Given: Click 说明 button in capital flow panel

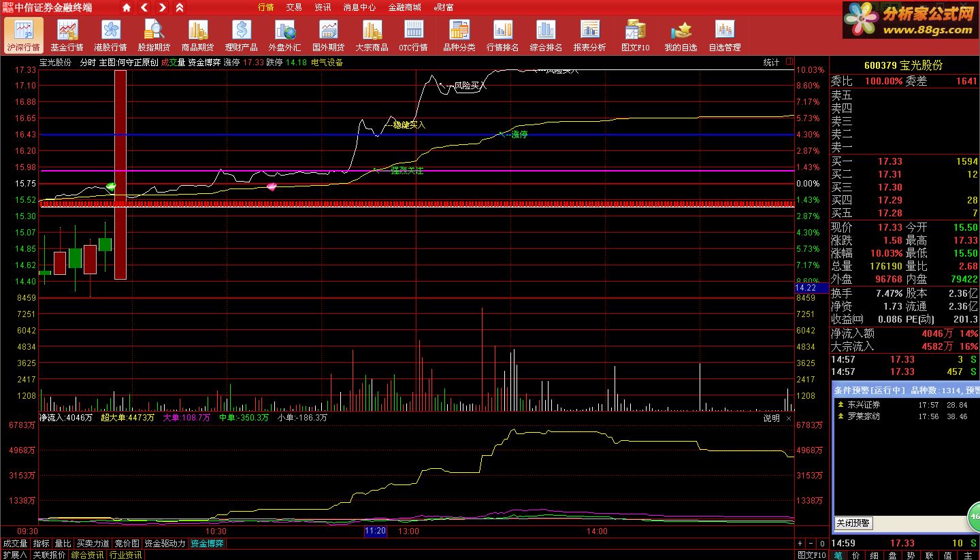Looking at the screenshot, I should 771,418.
